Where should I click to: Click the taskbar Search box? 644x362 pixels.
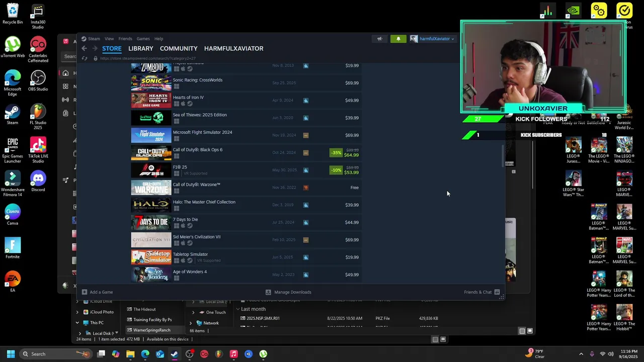coord(56,354)
